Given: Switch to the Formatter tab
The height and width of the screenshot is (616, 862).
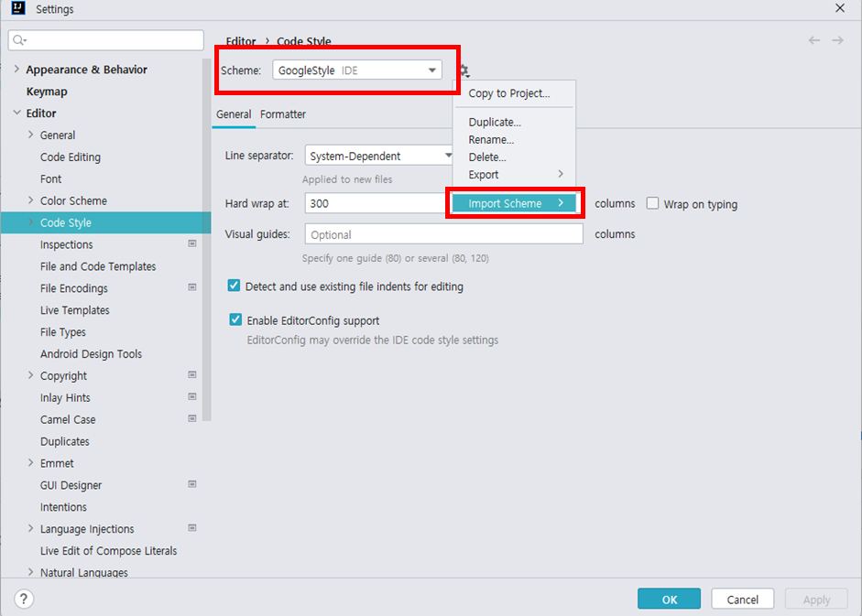Looking at the screenshot, I should click(283, 115).
